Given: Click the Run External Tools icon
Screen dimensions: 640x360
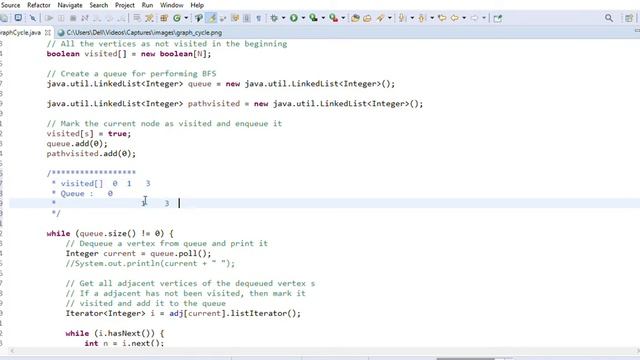Looking at the screenshot, I should [x=333, y=18].
